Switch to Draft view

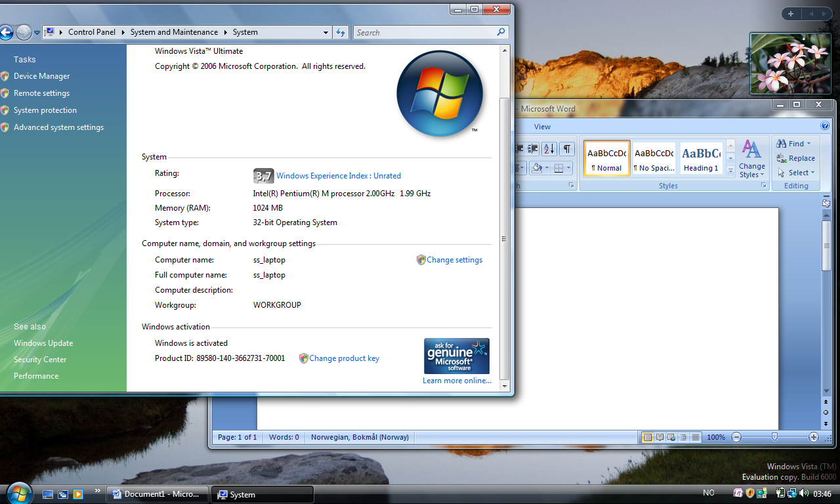coord(696,437)
